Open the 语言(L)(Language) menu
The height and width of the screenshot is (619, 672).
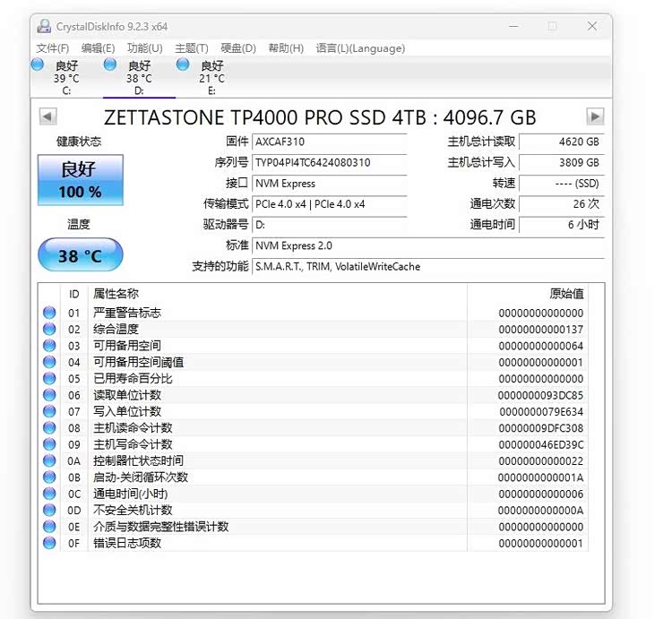[360, 48]
